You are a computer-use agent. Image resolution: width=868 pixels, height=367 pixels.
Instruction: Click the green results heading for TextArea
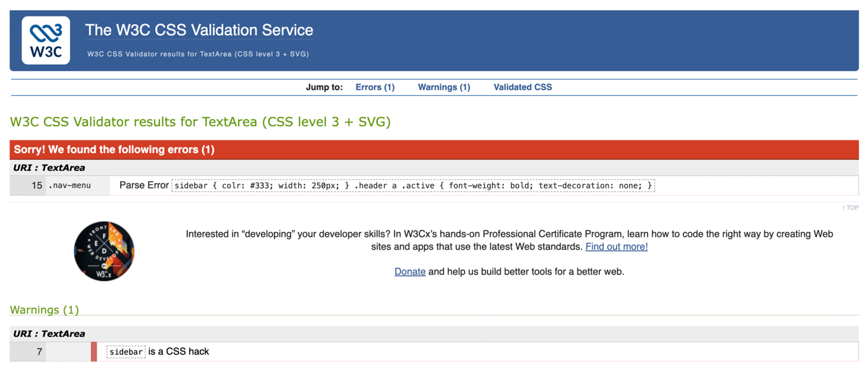(x=200, y=121)
